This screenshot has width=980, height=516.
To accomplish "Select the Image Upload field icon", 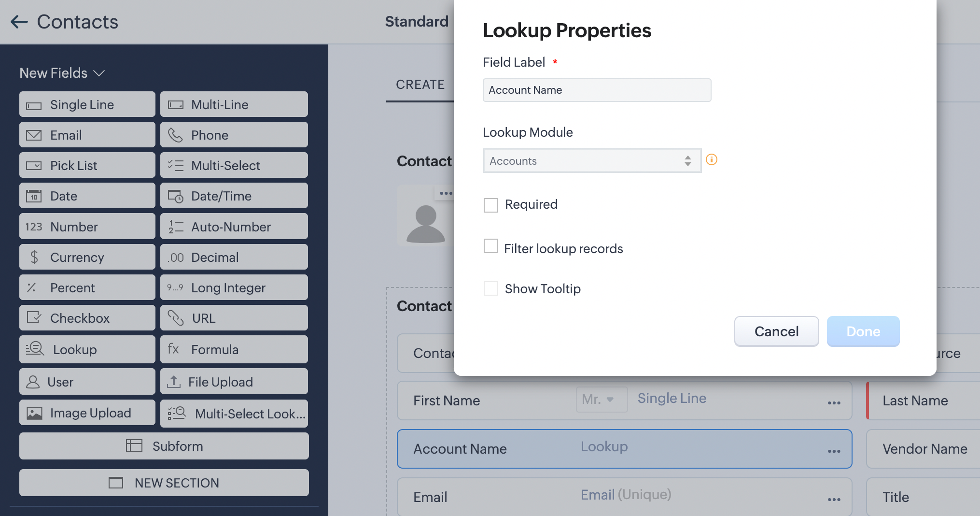I will click(x=34, y=413).
